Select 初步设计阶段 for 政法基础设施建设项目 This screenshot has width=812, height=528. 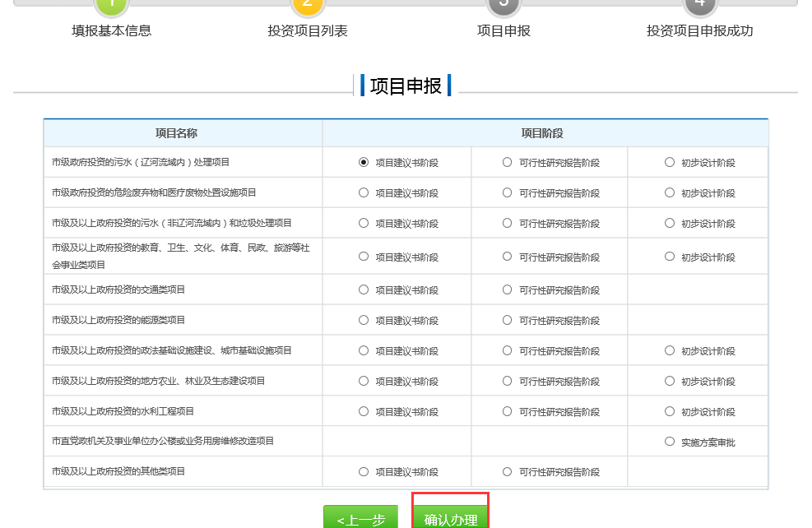pos(669,350)
